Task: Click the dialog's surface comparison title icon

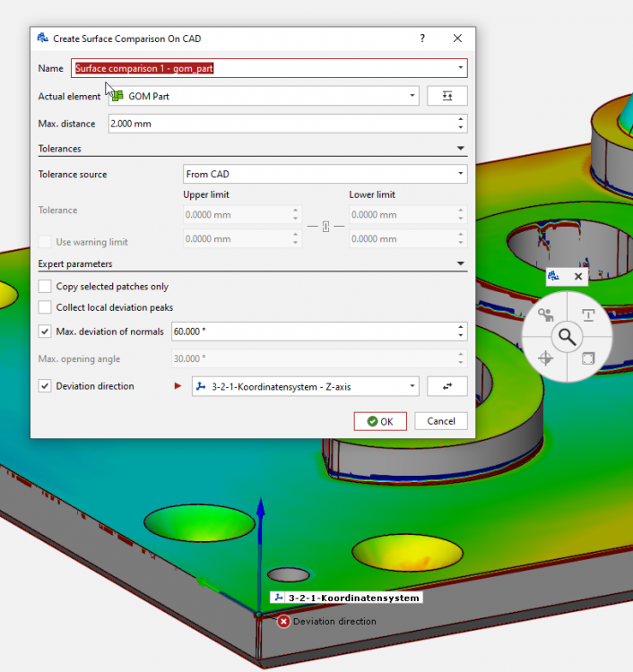Action: point(42,39)
